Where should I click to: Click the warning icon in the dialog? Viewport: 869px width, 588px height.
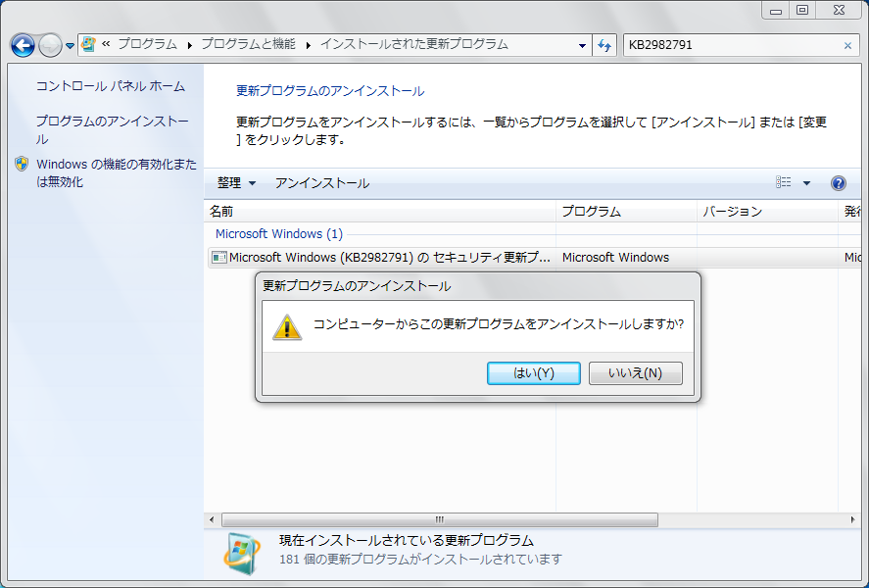coord(287,327)
